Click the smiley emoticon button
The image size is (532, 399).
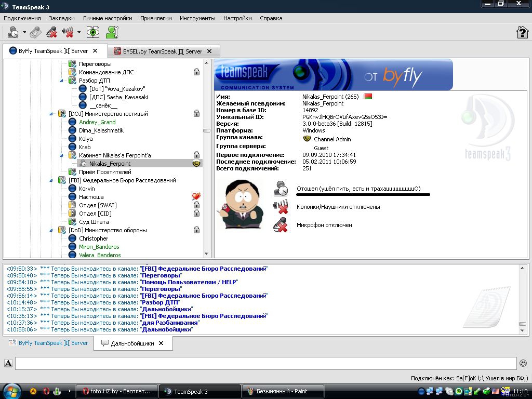tap(523, 363)
